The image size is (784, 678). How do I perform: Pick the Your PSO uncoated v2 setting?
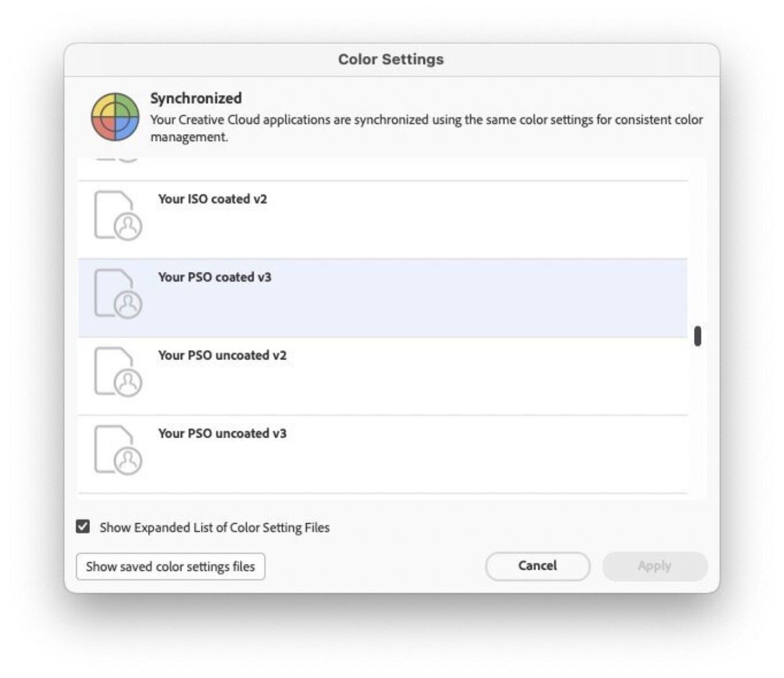click(x=222, y=356)
